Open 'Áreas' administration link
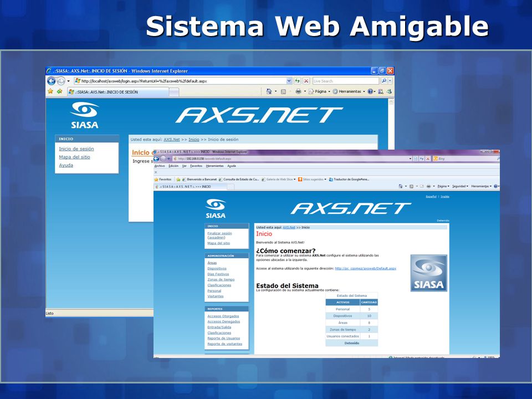This screenshot has width=532, height=399. coord(212,263)
